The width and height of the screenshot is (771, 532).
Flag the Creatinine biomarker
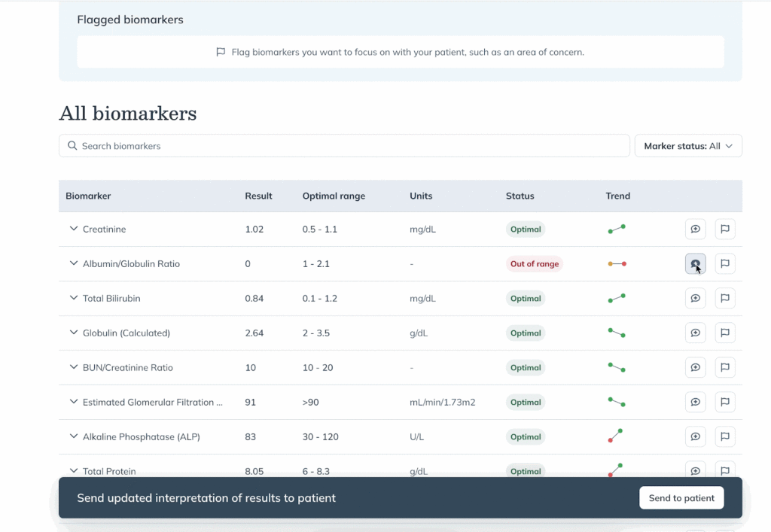[x=725, y=229]
